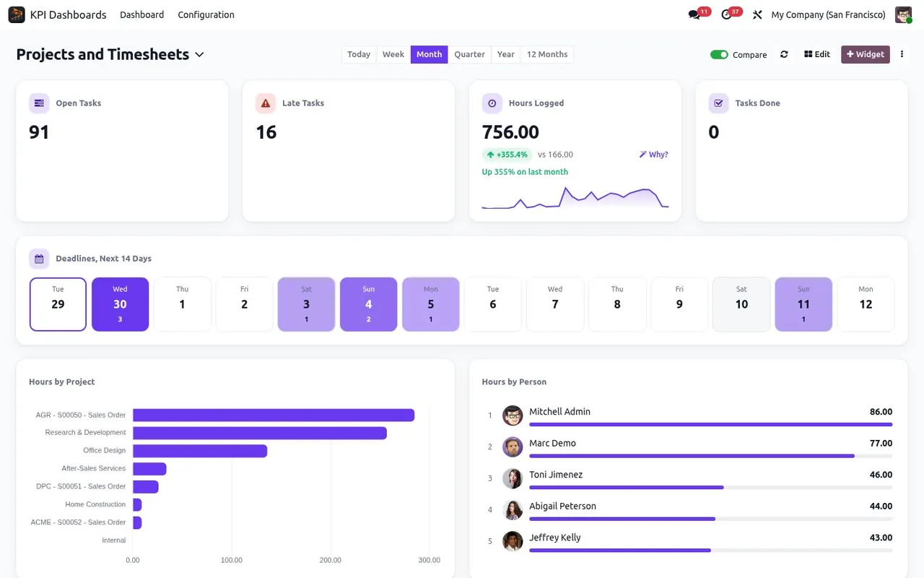924x578 pixels.
Task: Select Thu 8 deadline day
Action: (x=616, y=304)
